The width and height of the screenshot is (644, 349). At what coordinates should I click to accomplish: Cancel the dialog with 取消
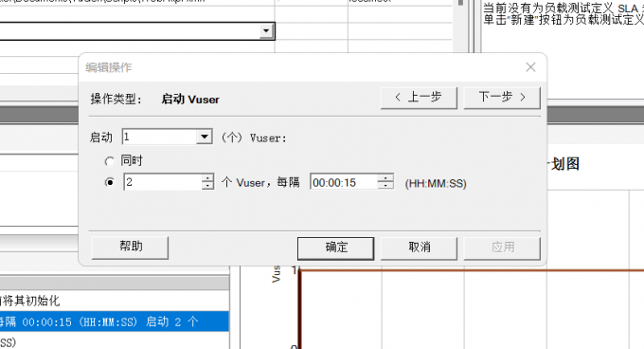[419, 248]
